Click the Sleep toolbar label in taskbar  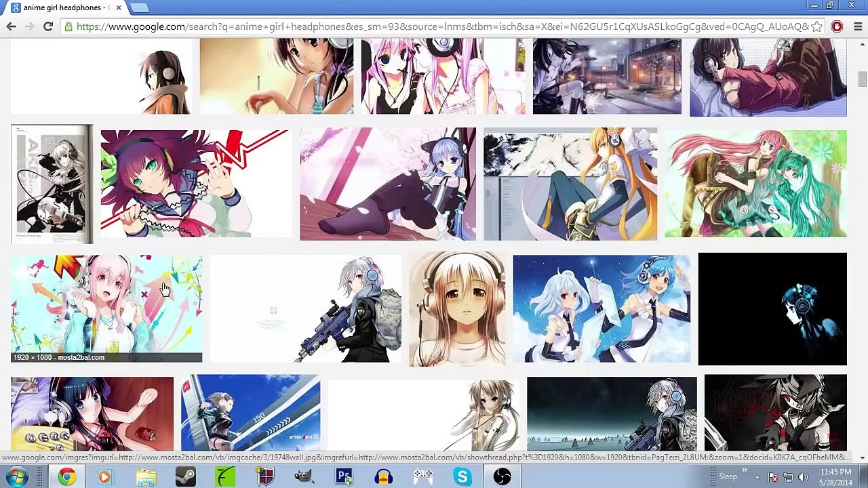pyautogui.click(x=728, y=477)
